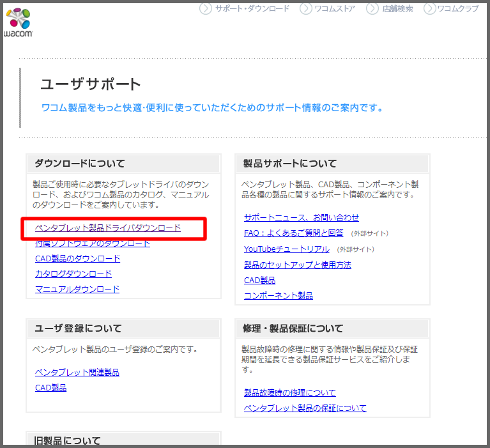Open ペンタブレット製品ドライバダウンロード link
The width and height of the screenshot is (490, 448).
click(108, 228)
